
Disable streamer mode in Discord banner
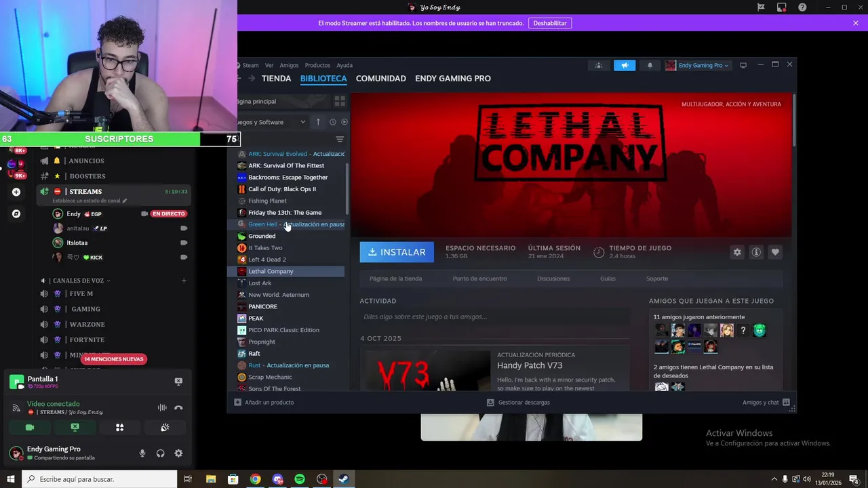tap(550, 23)
